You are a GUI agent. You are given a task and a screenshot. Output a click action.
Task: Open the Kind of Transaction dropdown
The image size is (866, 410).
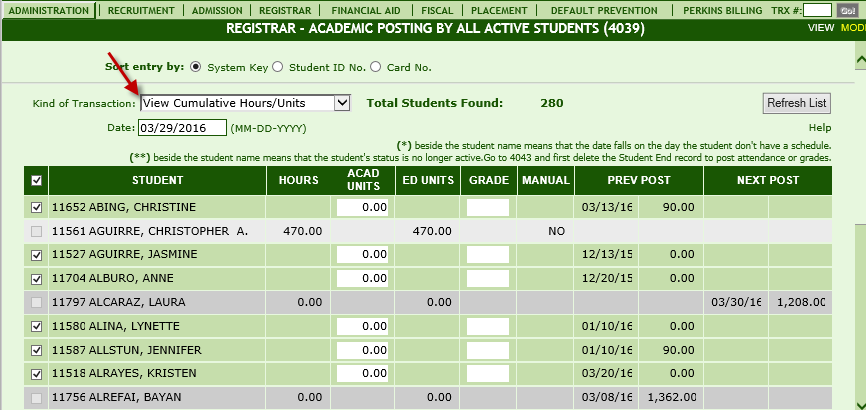pos(245,103)
